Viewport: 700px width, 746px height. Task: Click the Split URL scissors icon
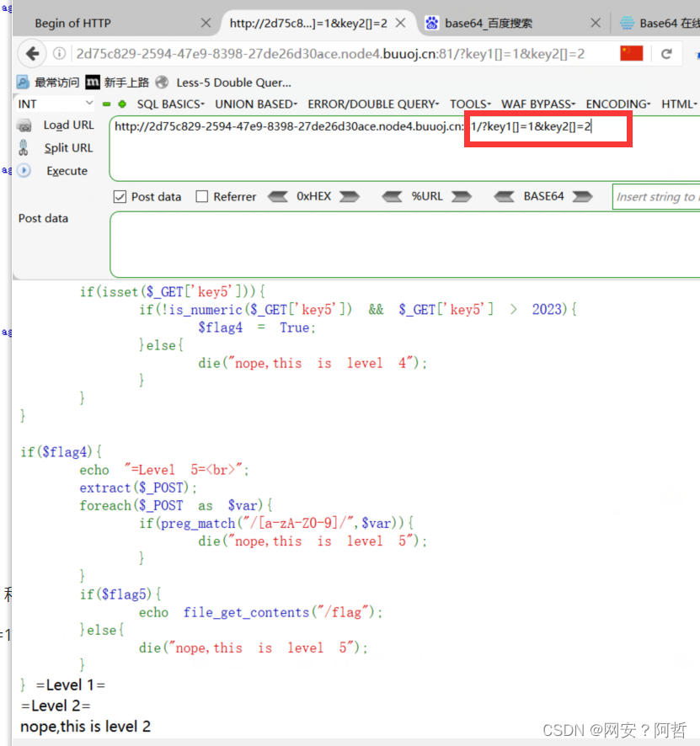(24, 147)
